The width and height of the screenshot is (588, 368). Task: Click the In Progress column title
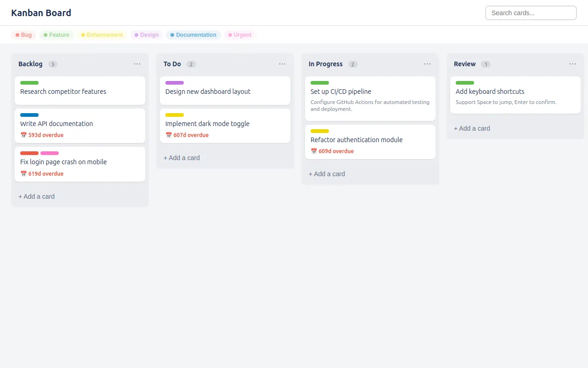pyautogui.click(x=326, y=64)
